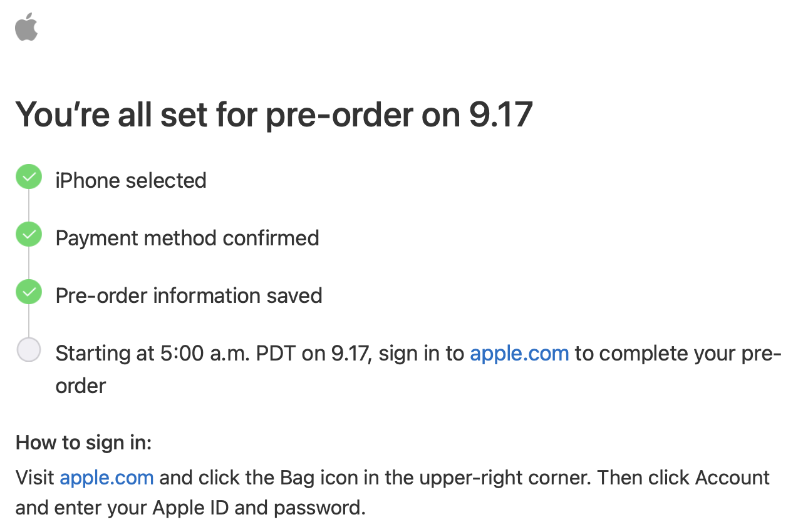The width and height of the screenshot is (803, 532).
Task: Click green checkmark beside Pre-order information saved
Action: coord(29,292)
